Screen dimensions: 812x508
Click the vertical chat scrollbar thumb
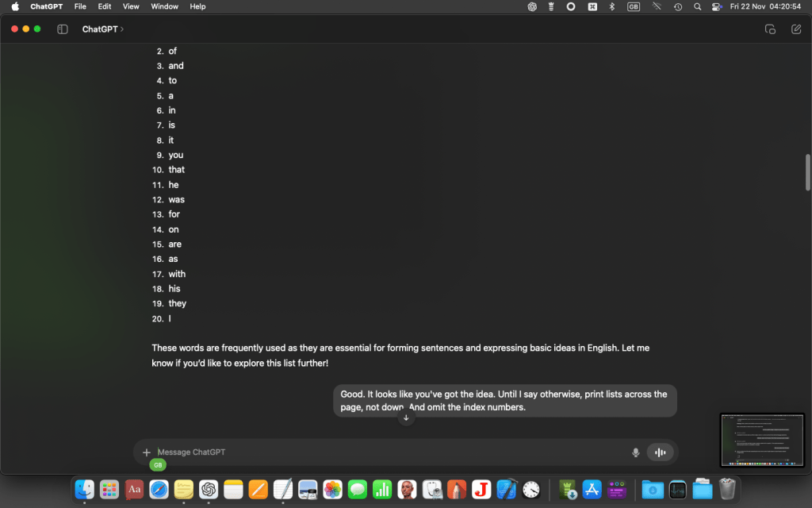[x=807, y=172]
